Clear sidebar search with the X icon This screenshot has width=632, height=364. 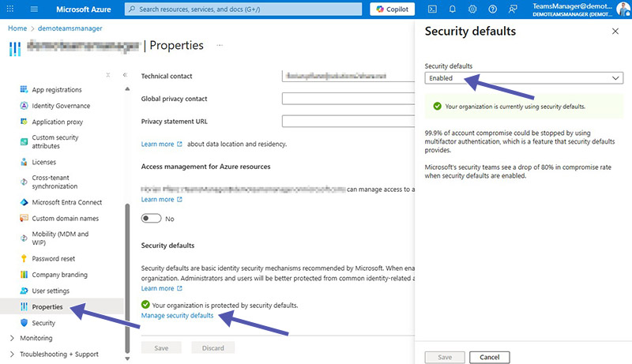point(108,75)
